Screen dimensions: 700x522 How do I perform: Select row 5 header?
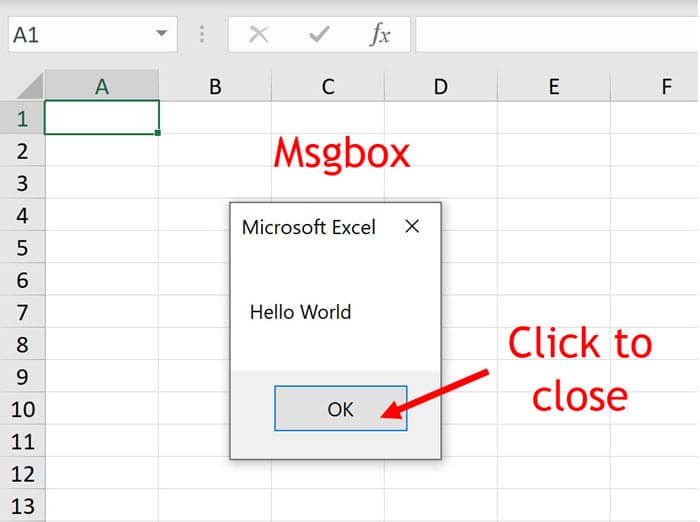click(x=22, y=247)
